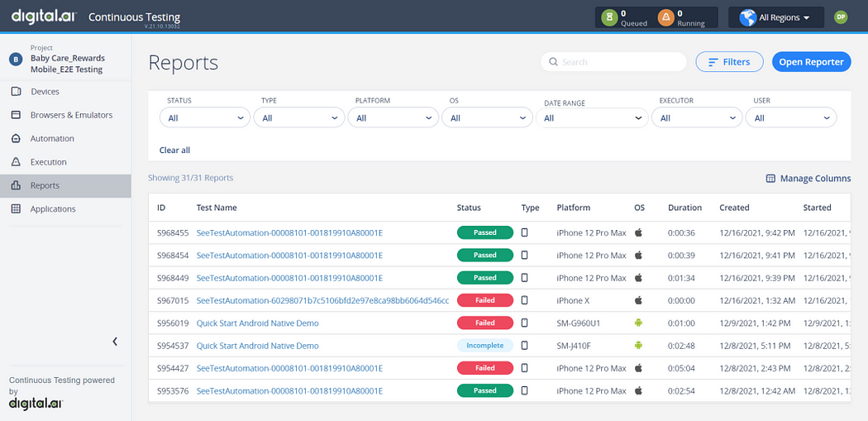Expand the All Regions dropdown
Screen dimensions: 868x421
coord(776,17)
